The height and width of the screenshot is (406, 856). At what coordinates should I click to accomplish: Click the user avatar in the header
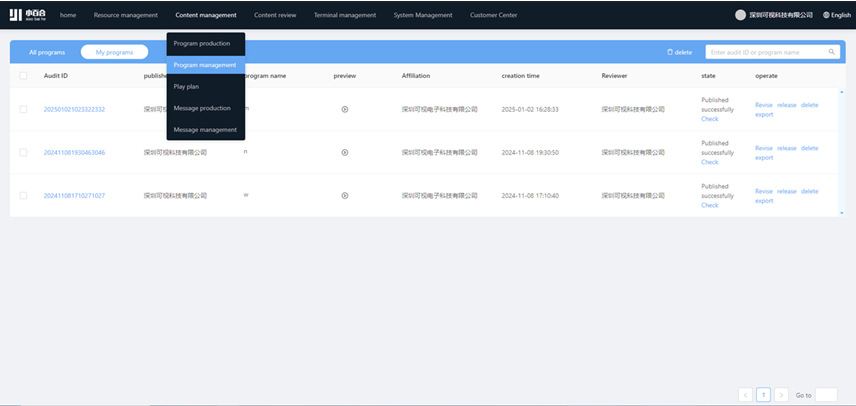point(740,15)
